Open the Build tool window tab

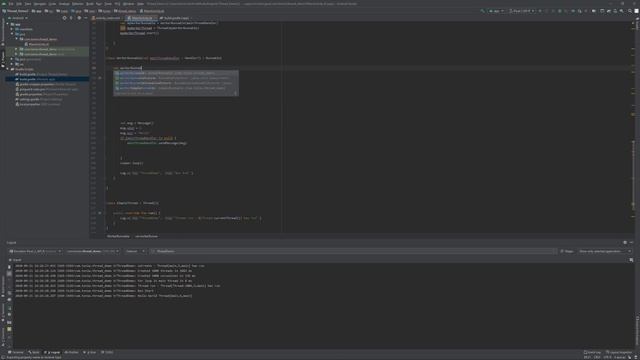pos(34,352)
